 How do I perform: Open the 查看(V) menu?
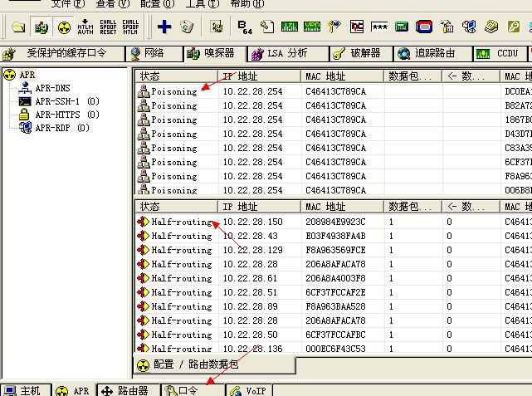[x=113, y=4]
